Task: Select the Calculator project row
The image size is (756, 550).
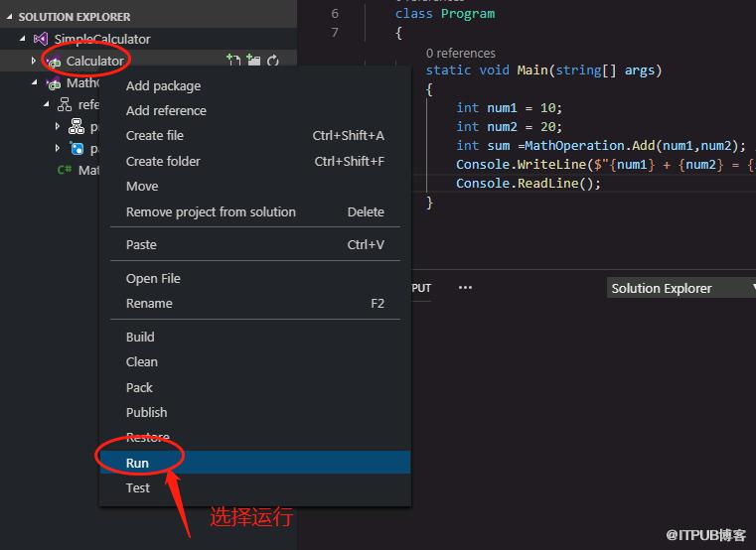Action: [148, 61]
